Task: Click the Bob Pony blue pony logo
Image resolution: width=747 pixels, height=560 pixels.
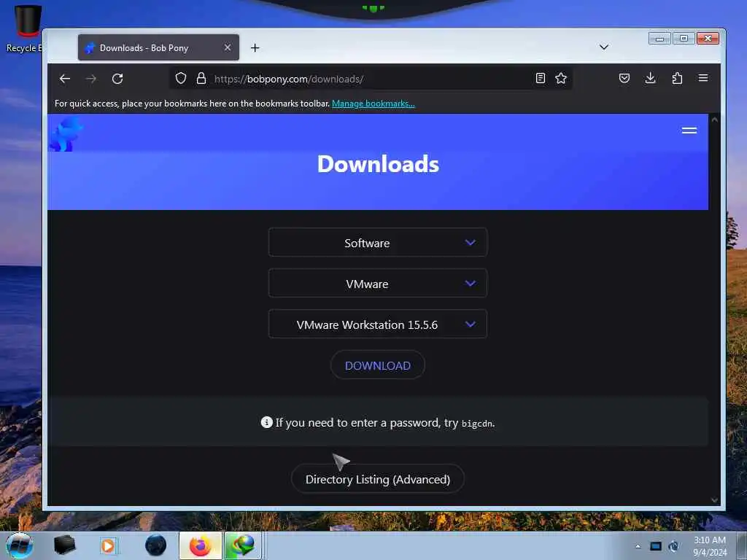Action: point(66,134)
